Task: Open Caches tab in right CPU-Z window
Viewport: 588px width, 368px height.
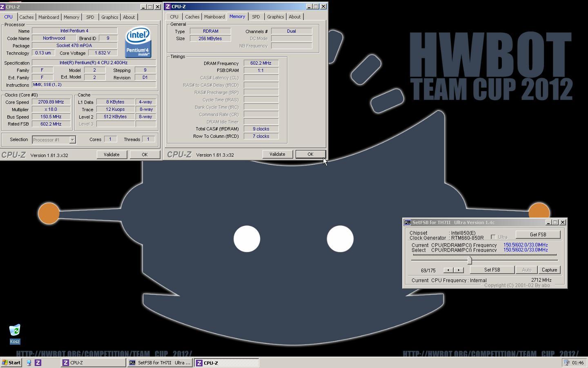Action: 192,17
